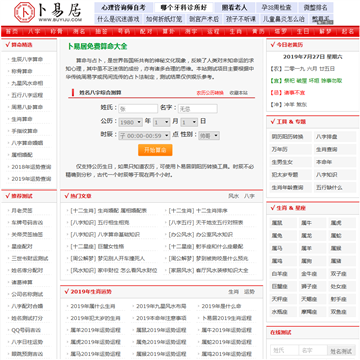Click the 收藏本站 link

click(239, 93)
